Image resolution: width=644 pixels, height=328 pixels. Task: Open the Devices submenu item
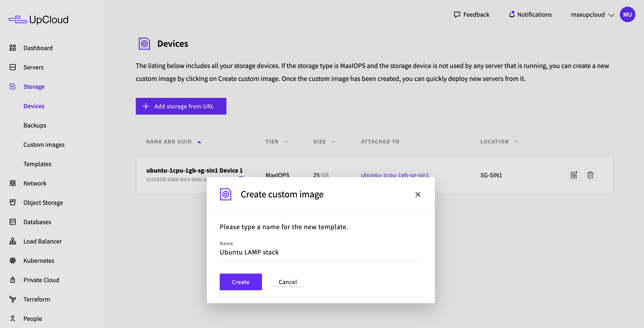coord(34,106)
